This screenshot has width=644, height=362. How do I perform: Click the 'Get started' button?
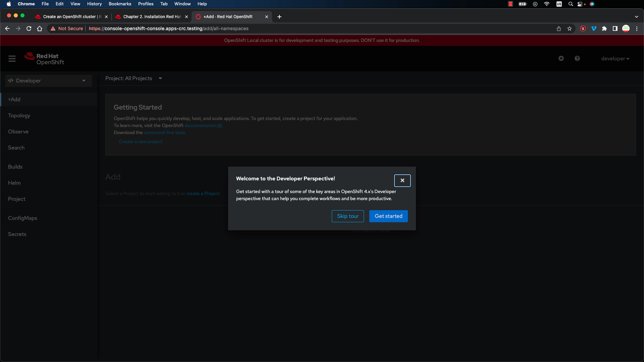coord(388,216)
